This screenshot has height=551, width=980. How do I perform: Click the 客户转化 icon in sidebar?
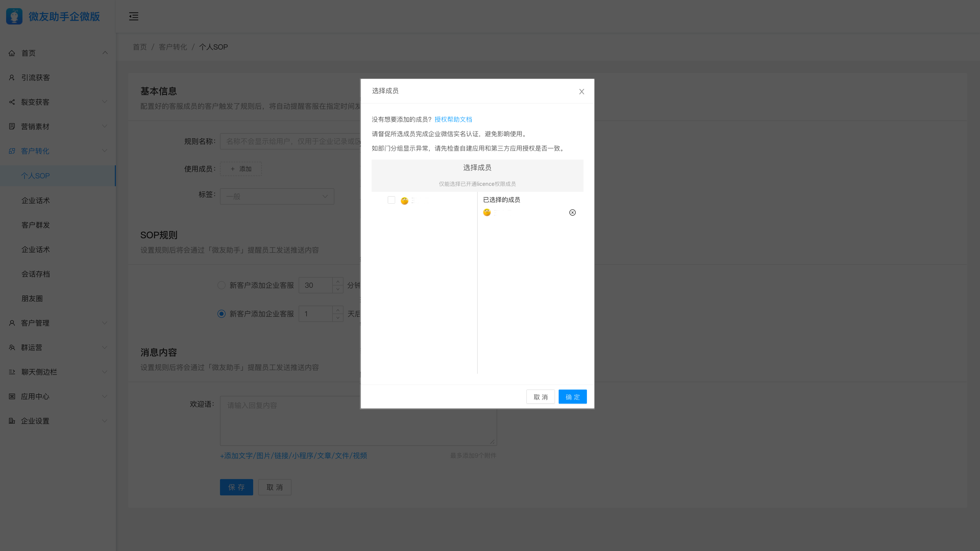[x=12, y=151]
